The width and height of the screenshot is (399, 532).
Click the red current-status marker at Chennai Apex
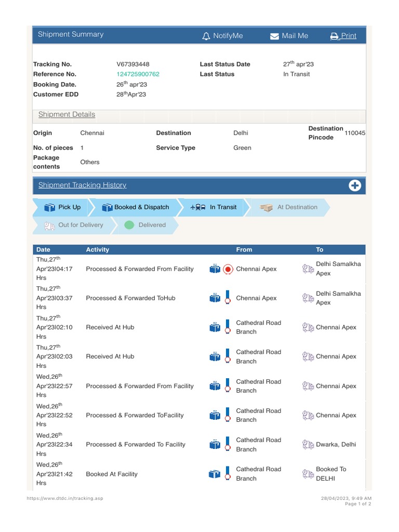point(228,269)
